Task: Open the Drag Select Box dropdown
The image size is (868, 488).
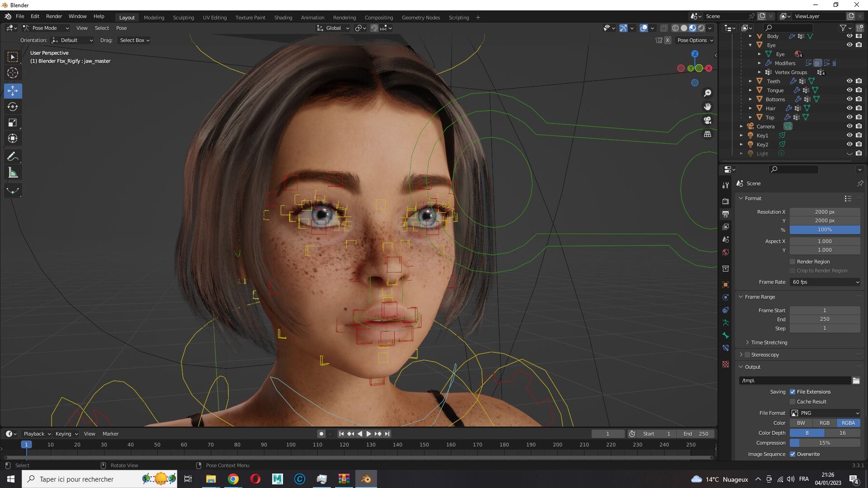Action: click(x=135, y=40)
